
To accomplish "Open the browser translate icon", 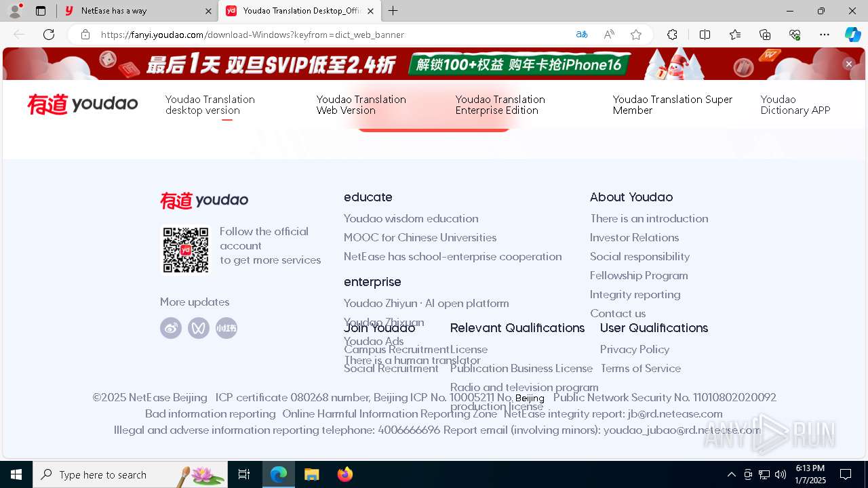I will (582, 35).
